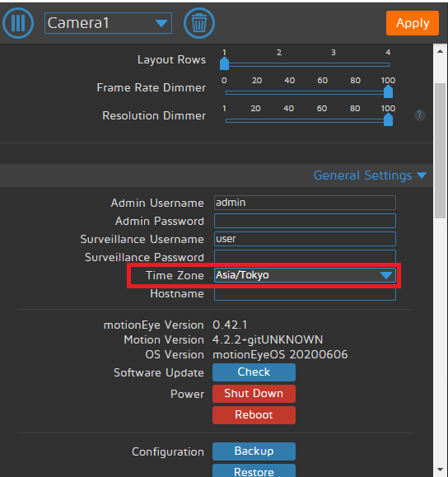This screenshot has width=448, height=477.
Task: Click the orange Apply button
Action: (413, 23)
